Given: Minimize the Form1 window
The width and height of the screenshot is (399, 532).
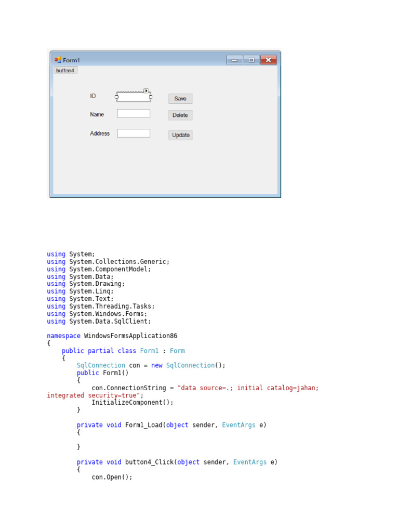Looking at the screenshot, I should [234, 60].
